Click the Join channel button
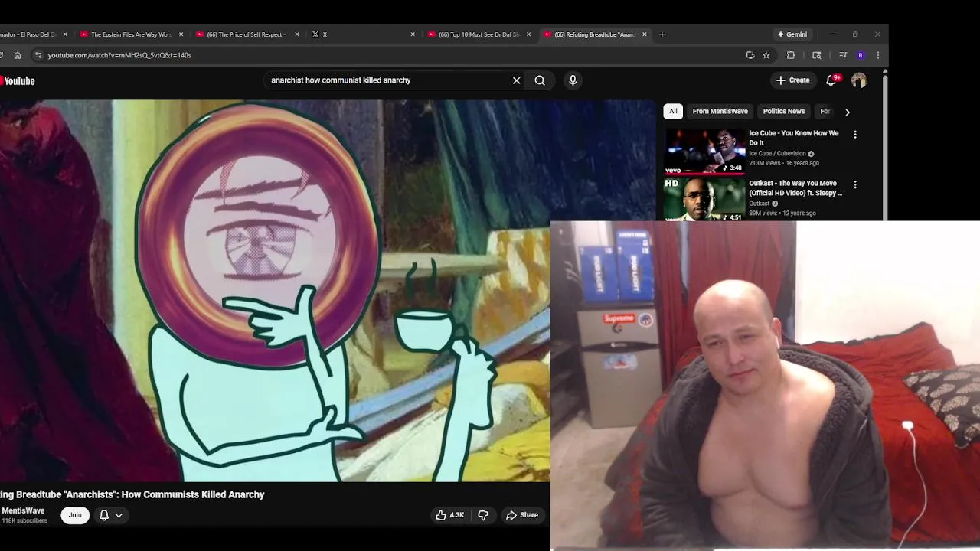The height and width of the screenshot is (551, 980). 75,515
